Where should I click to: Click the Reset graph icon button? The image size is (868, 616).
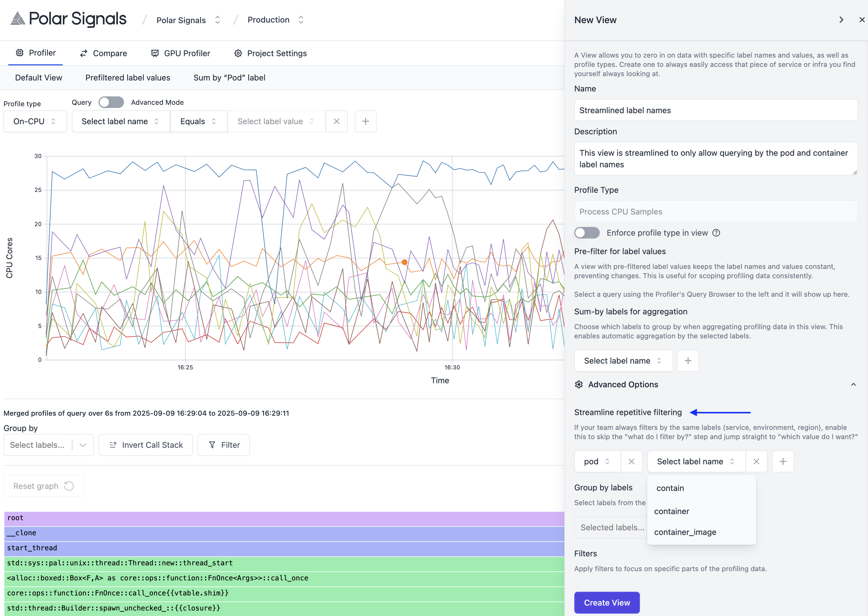pyautogui.click(x=44, y=486)
